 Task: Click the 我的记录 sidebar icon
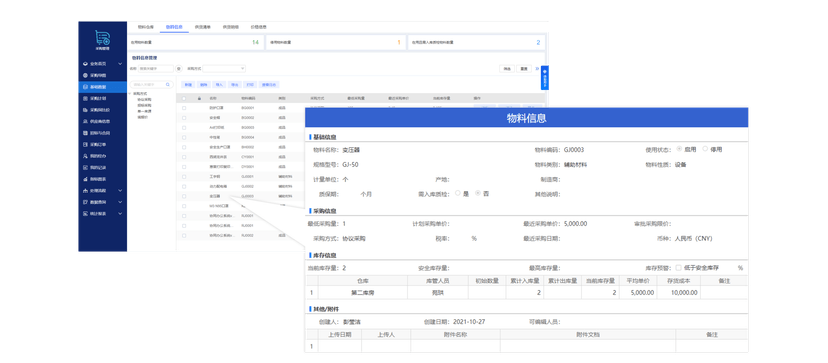[86, 167]
